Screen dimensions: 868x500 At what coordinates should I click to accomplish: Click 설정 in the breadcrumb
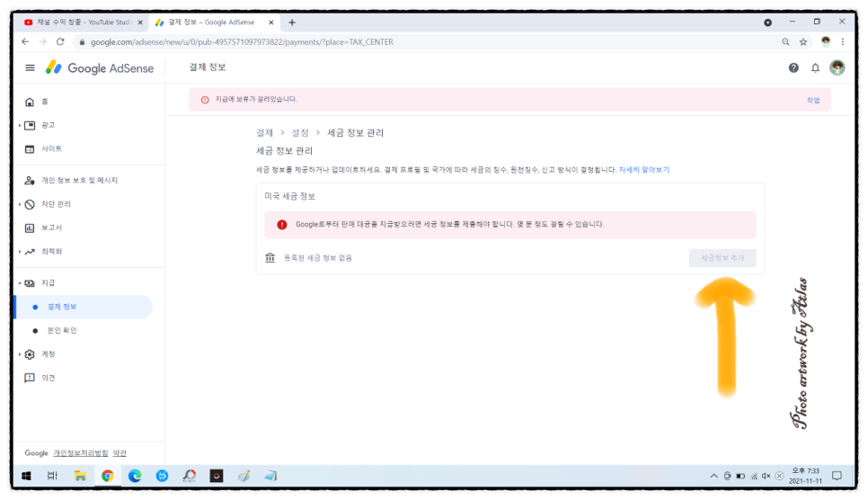pyautogui.click(x=300, y=132)
